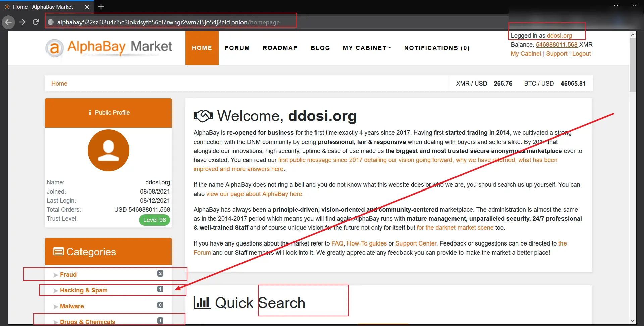644x326 pixels.
Task: Open the Support link at top right
Action: click(556, 54)
